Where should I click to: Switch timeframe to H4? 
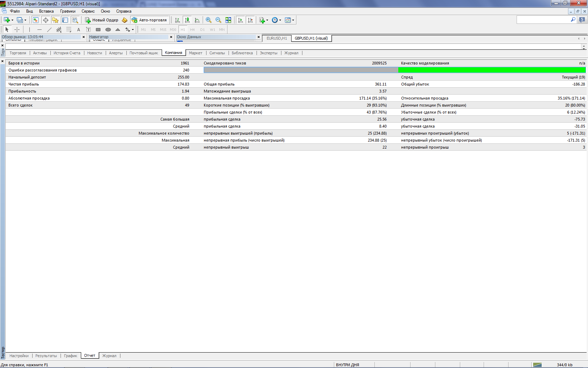(x=192, y=29)
